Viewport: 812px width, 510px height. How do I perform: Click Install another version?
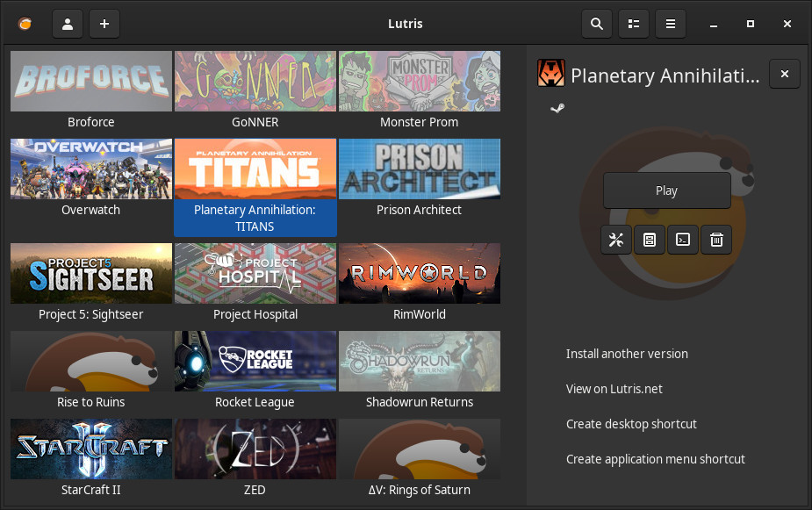click(627, 354)
